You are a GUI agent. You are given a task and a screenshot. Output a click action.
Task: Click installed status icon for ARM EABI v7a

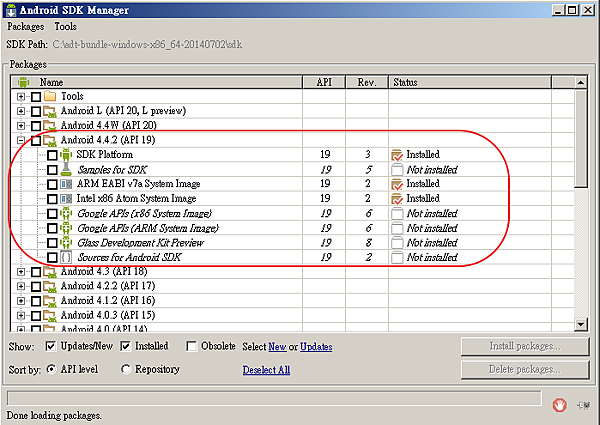(x=397, y=184)
